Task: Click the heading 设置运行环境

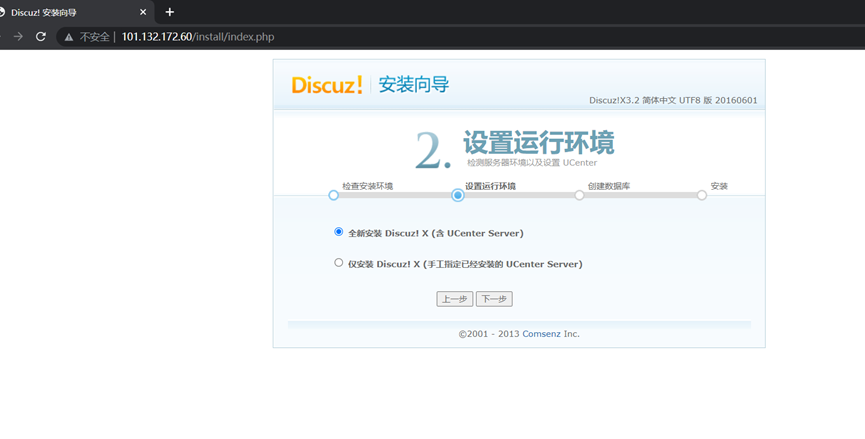Action: click(x=538, y=143)
